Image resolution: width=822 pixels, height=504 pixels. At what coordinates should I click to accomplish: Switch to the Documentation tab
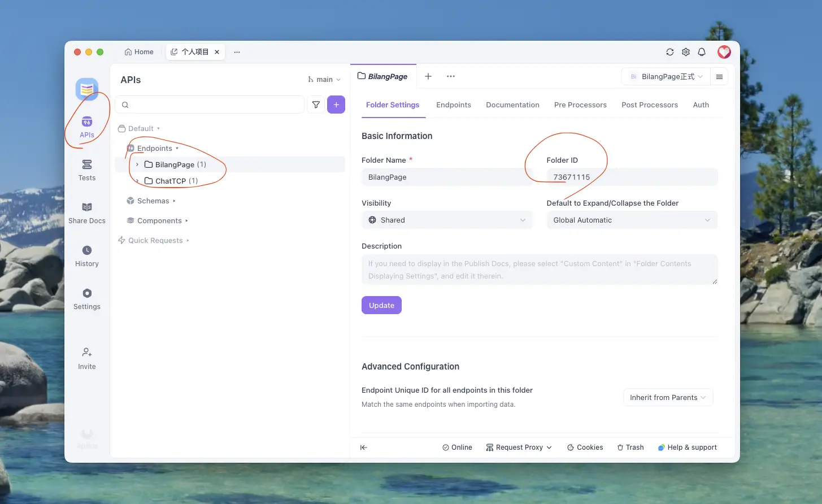[513, 105]
